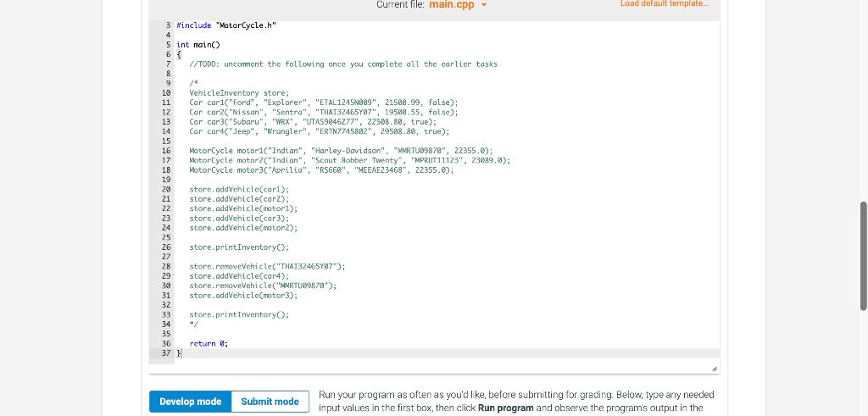Click store.removeVehicle("MMRTU09870"); line
The height and width of the screenshot is (416, 868).
point(263,286)
